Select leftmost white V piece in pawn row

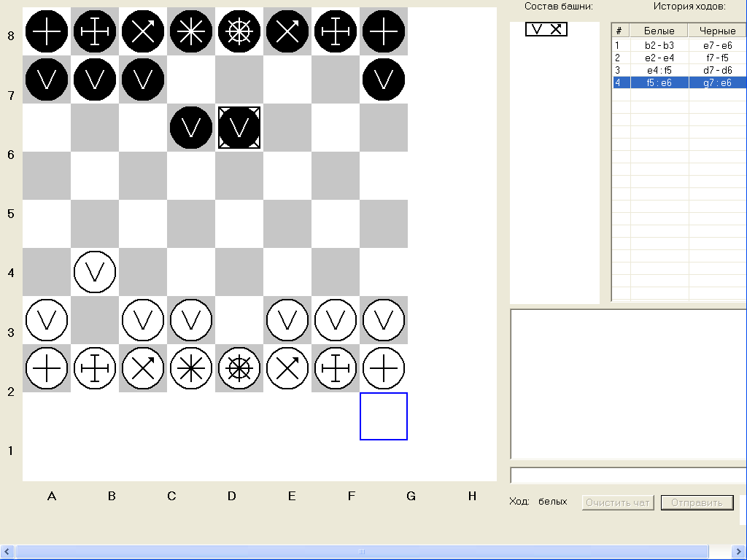pyautogui.click(x=47, y=320)
